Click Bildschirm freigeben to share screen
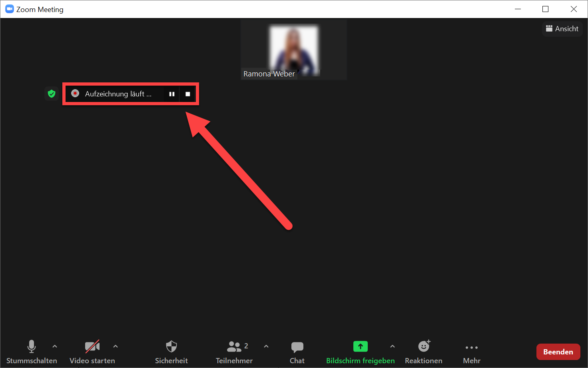The height and width of the screenshot is (368, 588). pyautogui.click(x=361, y=352)
